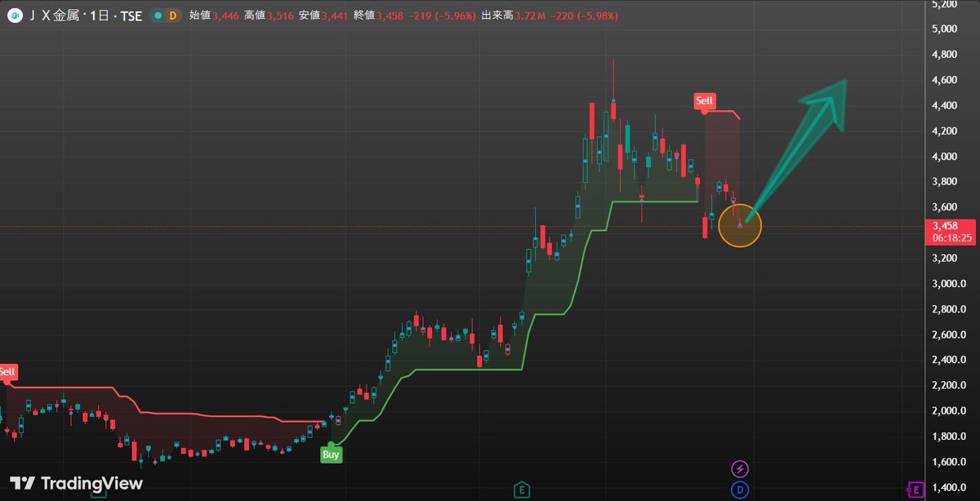Click the Sell signal label at left edge

click(7, 372)
